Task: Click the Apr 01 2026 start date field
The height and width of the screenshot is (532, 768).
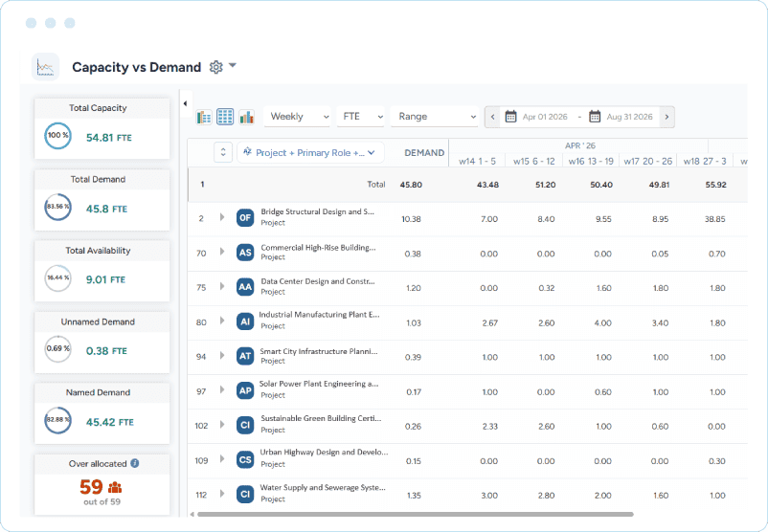Action: click(545, 117)
